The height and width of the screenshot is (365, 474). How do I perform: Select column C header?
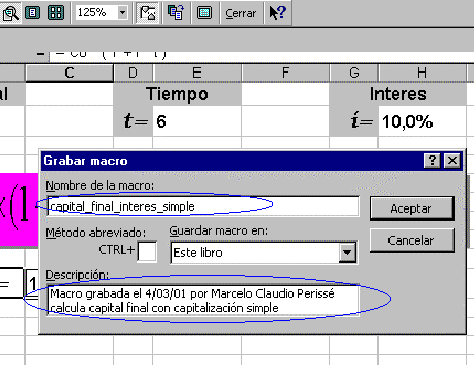[x=69, y=73]
